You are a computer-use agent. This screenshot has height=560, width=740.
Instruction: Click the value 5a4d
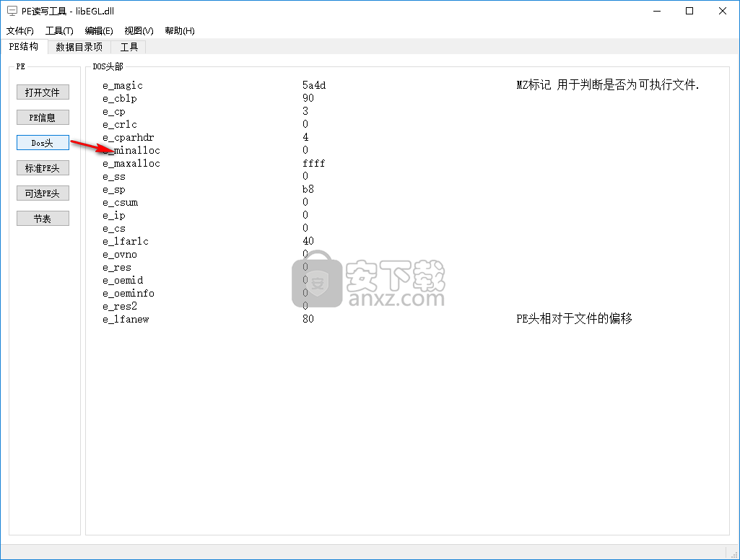pyautogui.click(x=314, y=85)
